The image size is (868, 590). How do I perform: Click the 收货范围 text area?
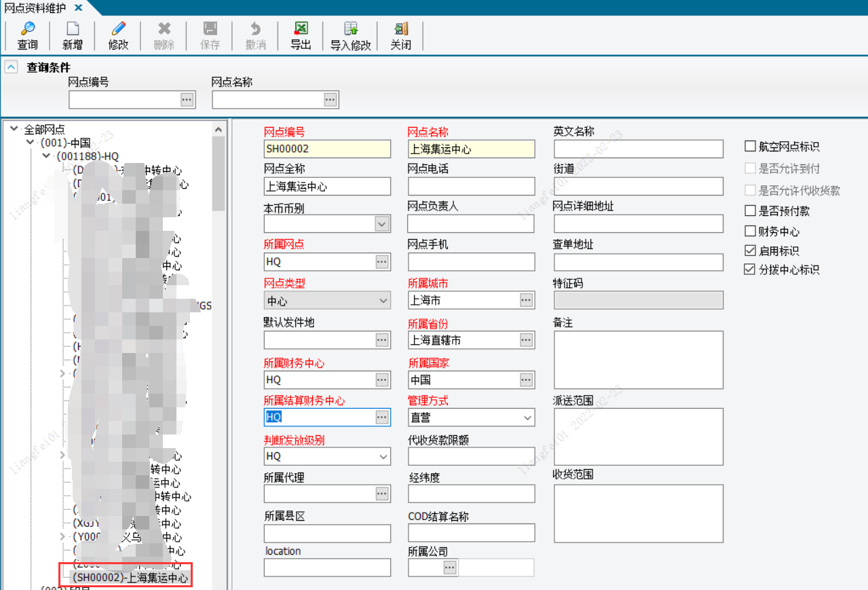tap(639, 513)
